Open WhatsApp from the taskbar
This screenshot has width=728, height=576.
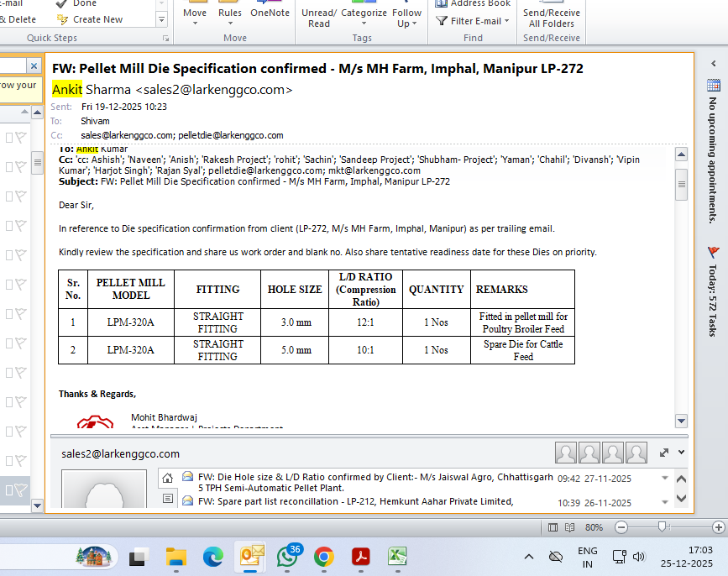286,557
